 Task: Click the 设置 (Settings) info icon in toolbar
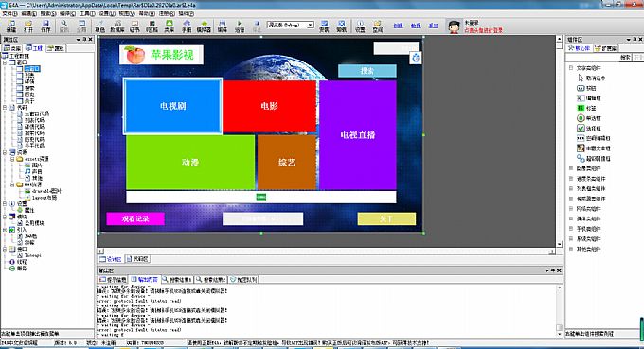360,26
